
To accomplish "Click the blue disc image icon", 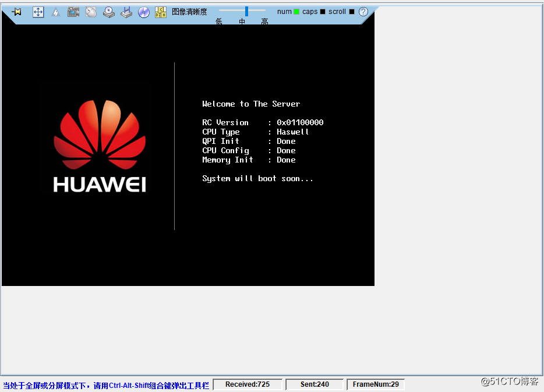I will coord(144,12).
